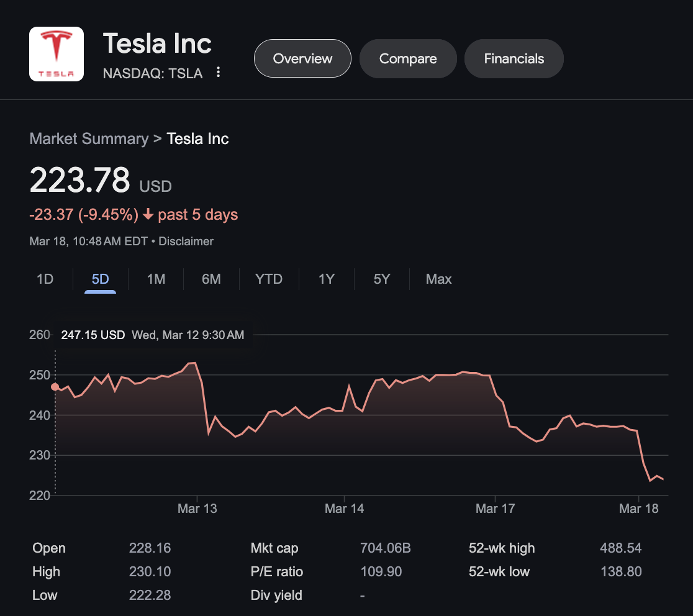This screenshot has width=693, height=616.
Task: Click the Mar 13 date label on axis
Action: (197, 509)
